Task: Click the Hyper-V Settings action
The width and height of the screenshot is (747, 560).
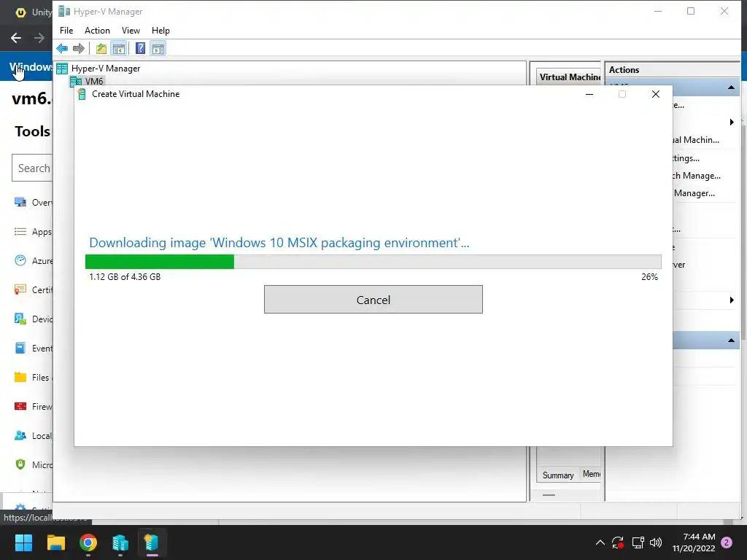Action: click(x=686, y=158)
